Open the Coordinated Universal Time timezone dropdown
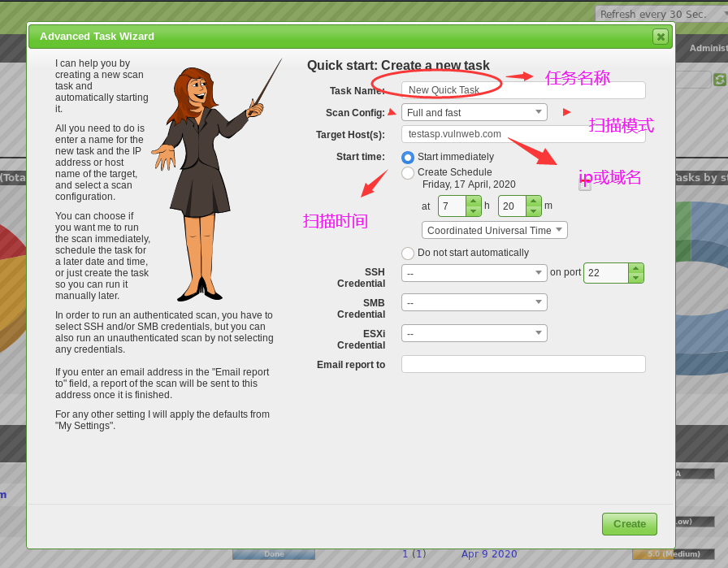 [495, 230]
